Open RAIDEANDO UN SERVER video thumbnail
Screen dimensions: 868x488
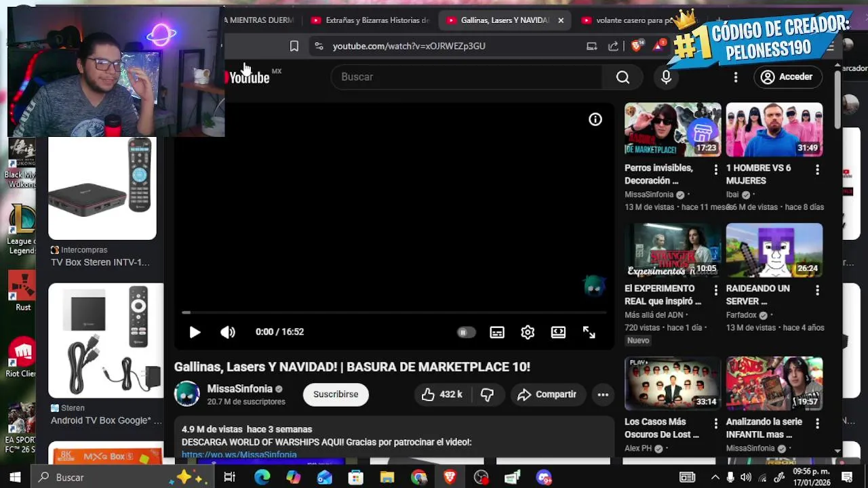pyautogui.click(x=774, y=250)
